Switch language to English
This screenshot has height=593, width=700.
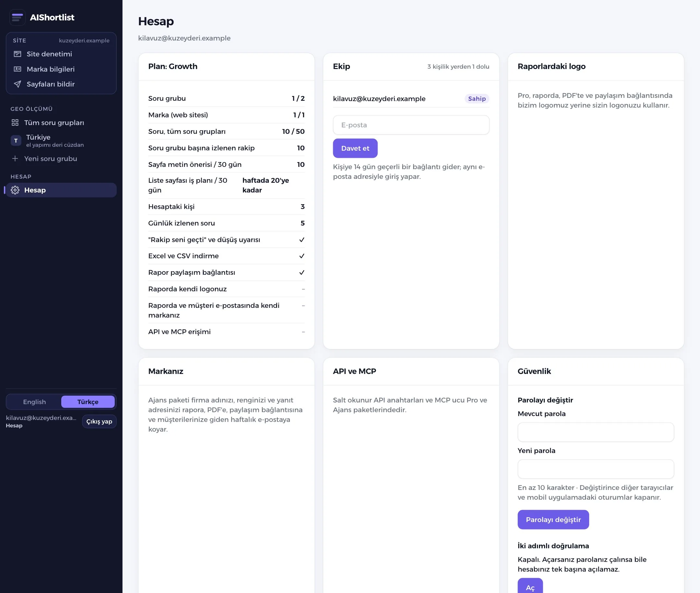tap(34, 402)
